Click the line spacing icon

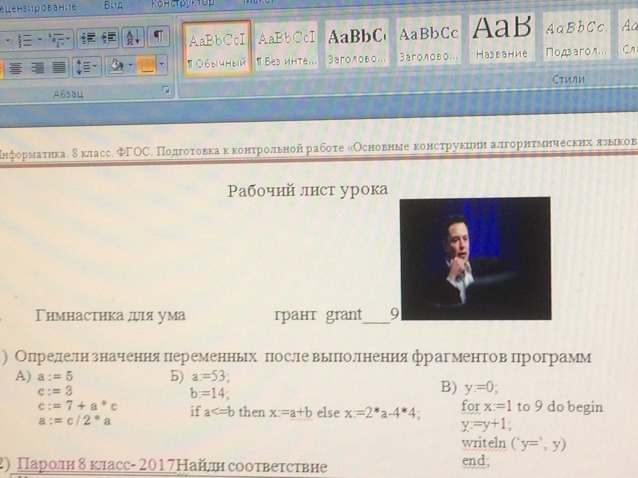click(83, 67)
